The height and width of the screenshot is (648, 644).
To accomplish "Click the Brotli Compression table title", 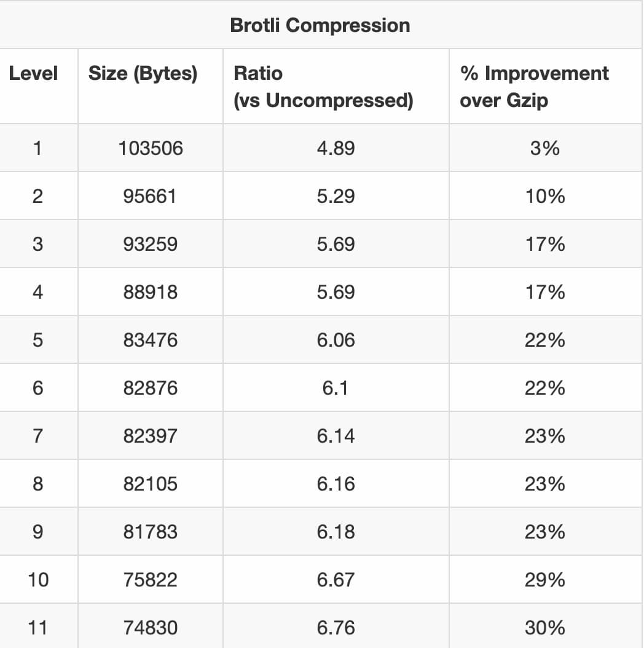I will tap(320, 25).
